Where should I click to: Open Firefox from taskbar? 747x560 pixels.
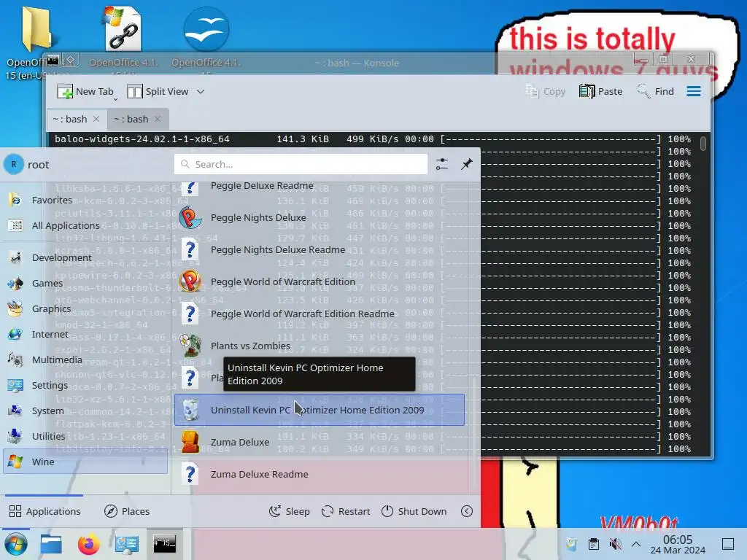[x=88, y=544]
